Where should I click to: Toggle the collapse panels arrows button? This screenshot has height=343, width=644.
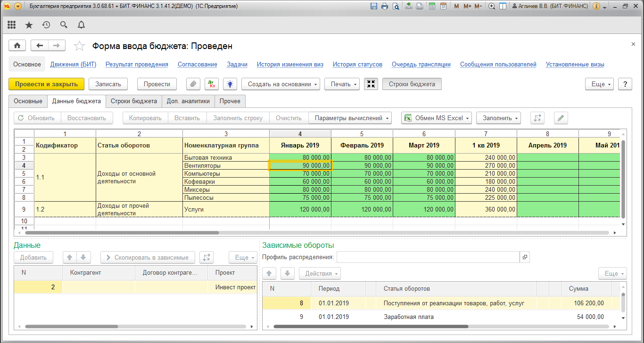371,84
